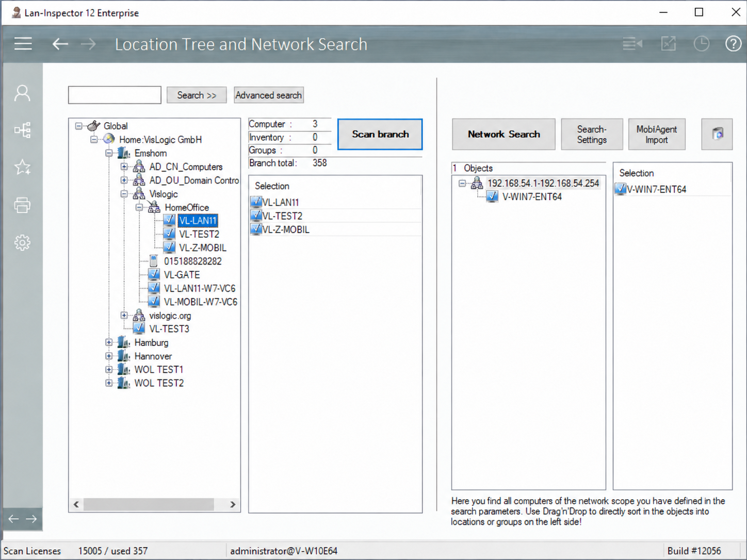The width and height of the screenshot is (747, 560).
Task: Click the vislogic.org group icon
Action: coord(139,316)
